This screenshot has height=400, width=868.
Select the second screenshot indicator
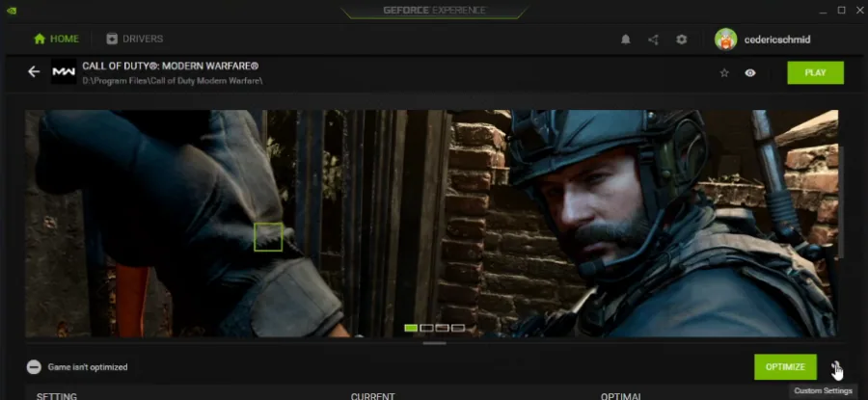tap(427, 328)
